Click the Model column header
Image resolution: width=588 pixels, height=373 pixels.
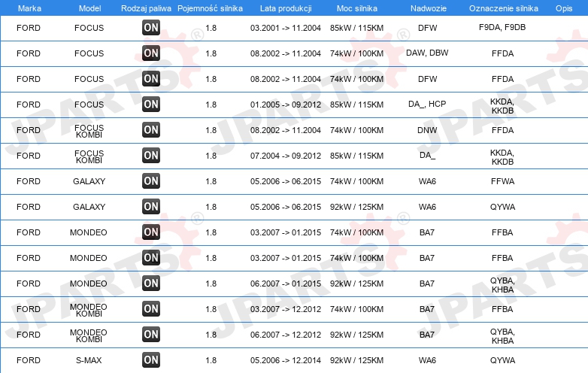[89, 8]
